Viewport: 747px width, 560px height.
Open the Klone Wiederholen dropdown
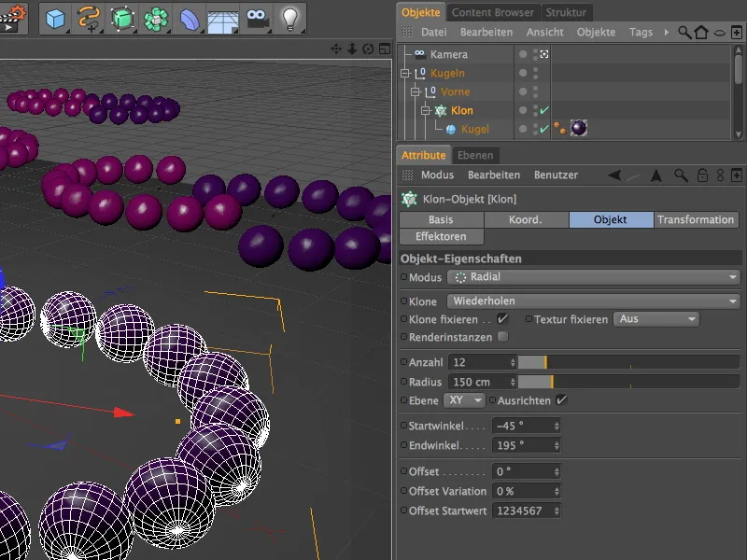pos(593,301)
